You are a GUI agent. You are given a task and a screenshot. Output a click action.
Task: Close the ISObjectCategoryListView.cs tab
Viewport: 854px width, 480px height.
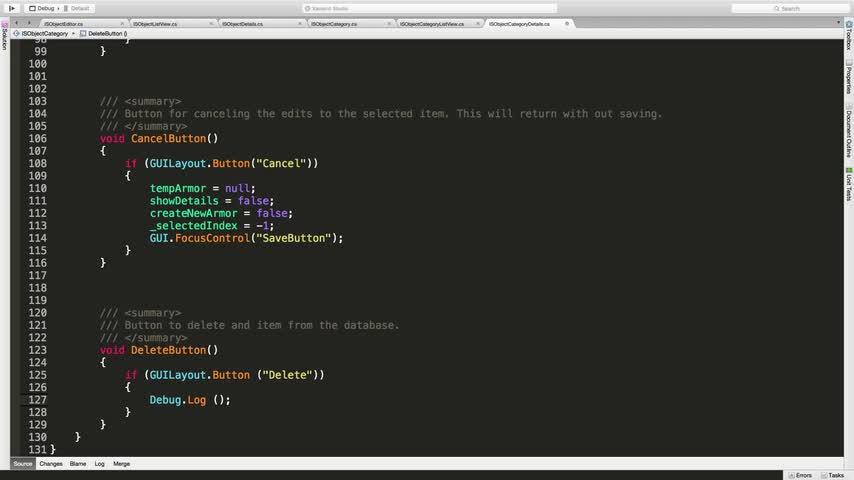[478, 23]
